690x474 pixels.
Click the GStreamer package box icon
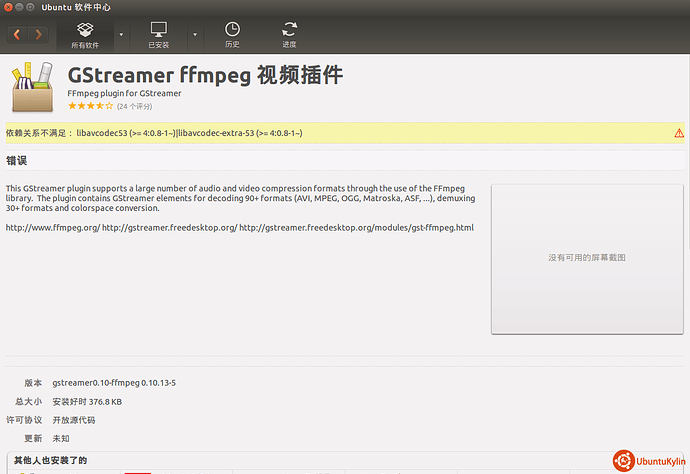(x=32, y=87)
